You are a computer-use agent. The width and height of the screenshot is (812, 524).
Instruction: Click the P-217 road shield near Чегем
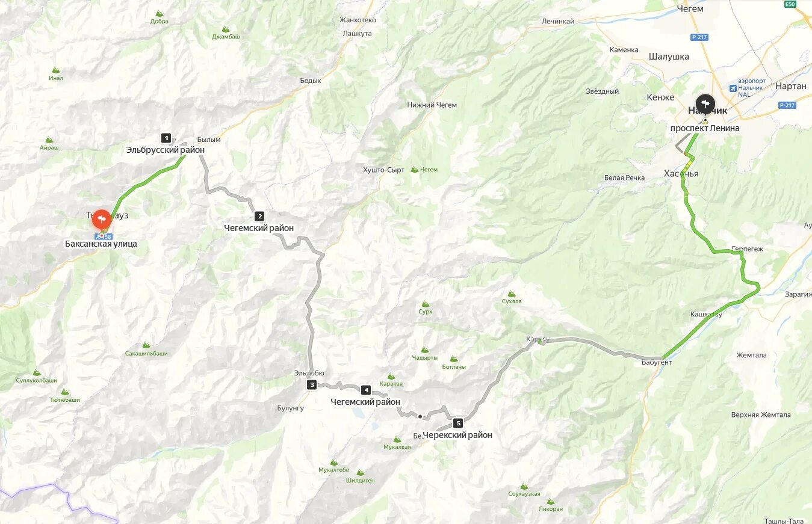coord(699,37)
